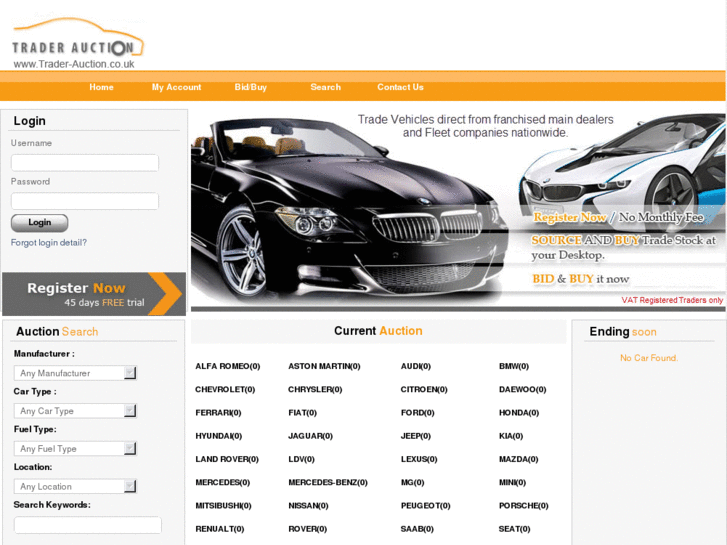This screenshot has height=545, width=727.
Task: Open the FERRARI(0) auction link
Action: tap(218, 413)
